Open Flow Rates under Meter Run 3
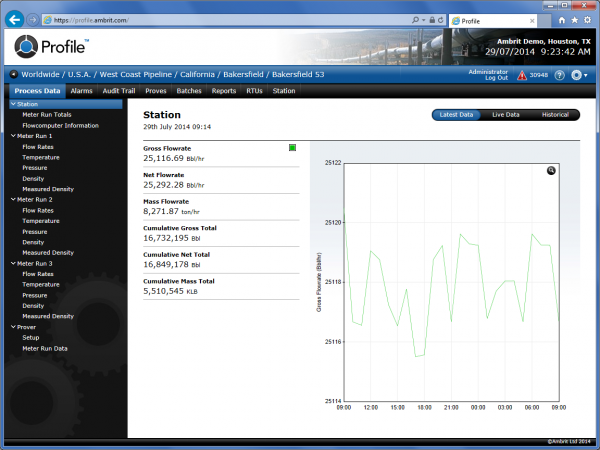The height and width of the screenshot is (450, 600). [x=38, y=274]
